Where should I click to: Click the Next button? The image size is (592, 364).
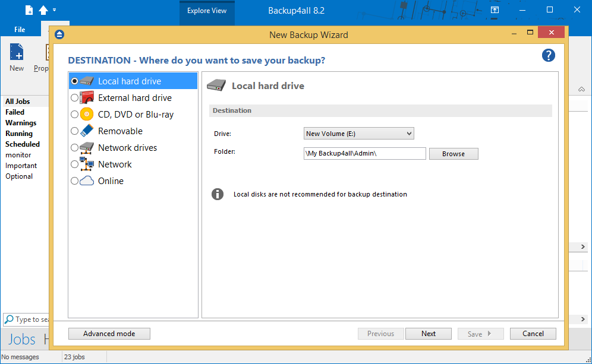429,334
